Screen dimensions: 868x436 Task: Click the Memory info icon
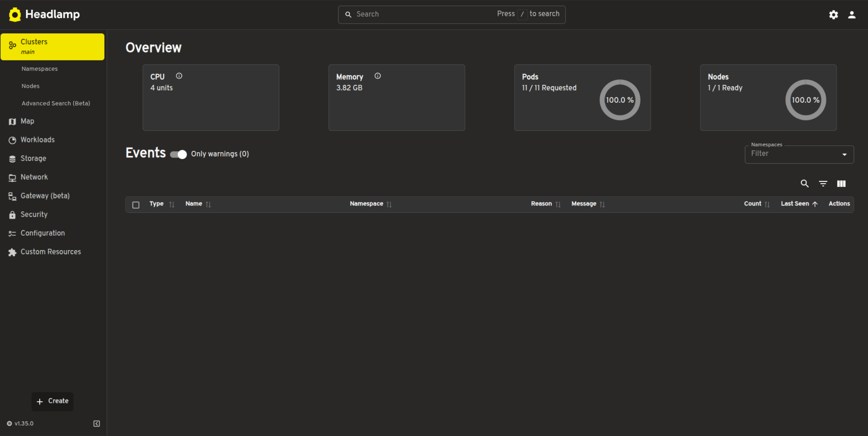378,76
